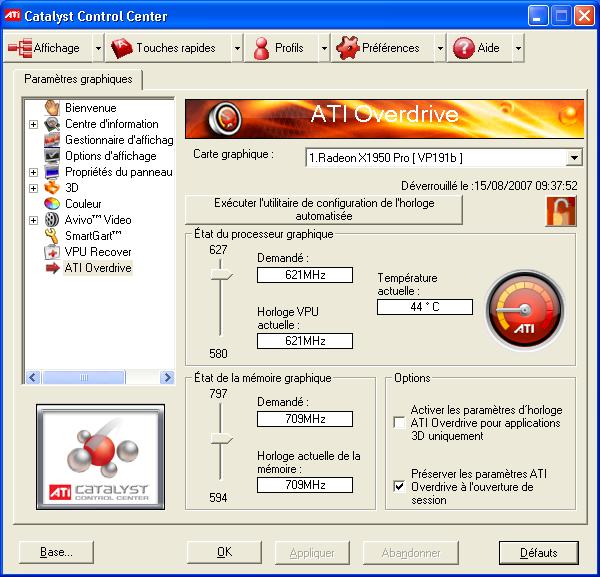The image size is (600, 577).
Task: Click the Préférences red gear icon
Action: point(347,48)
